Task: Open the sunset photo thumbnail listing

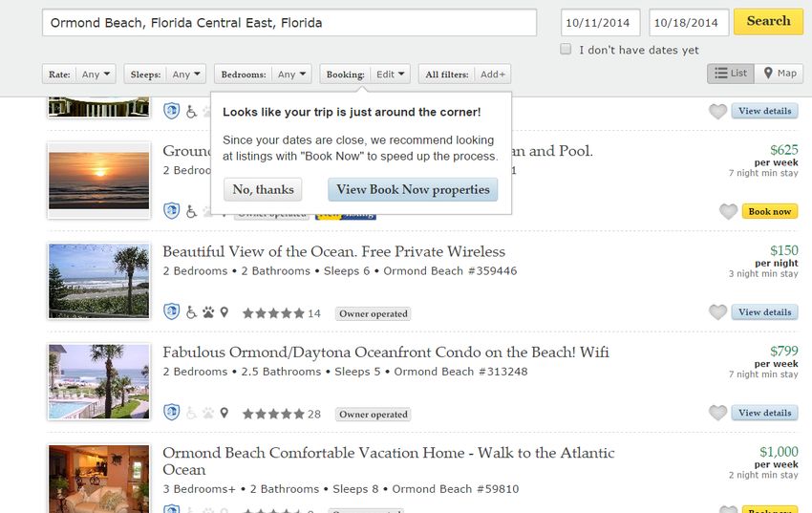Action: 99,181
